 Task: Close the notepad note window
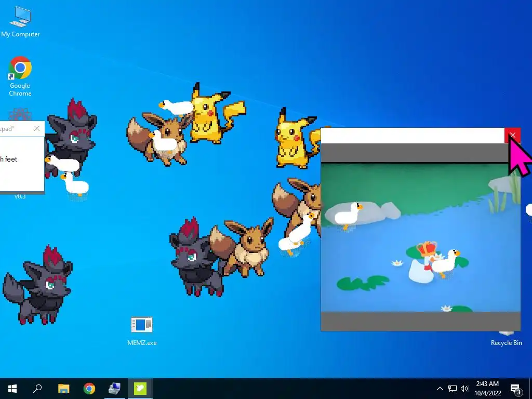[37, 128]
